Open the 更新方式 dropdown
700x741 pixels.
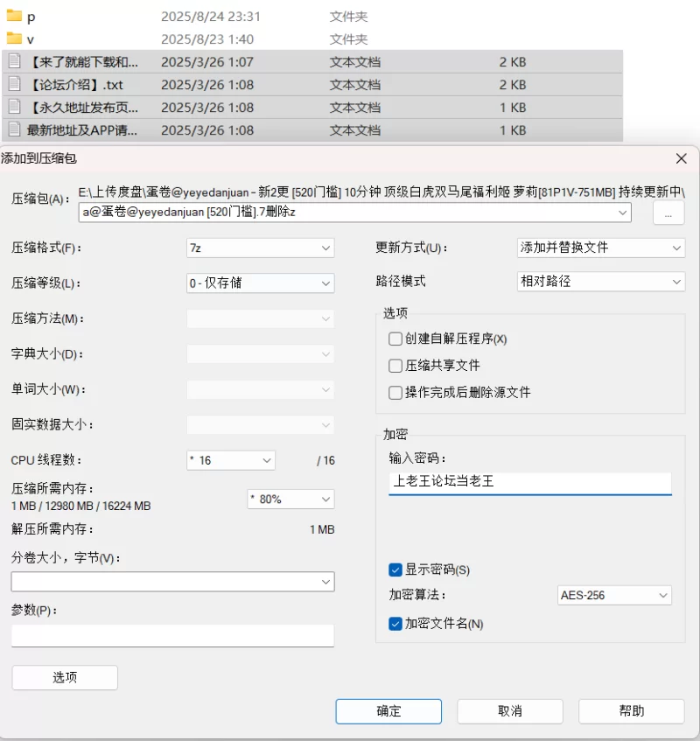[x=601, y=248]
